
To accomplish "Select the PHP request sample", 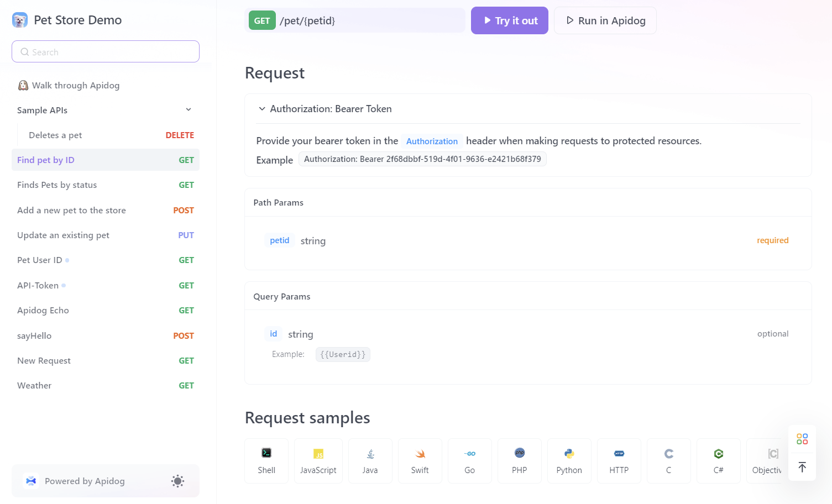I will click(519, 460).
